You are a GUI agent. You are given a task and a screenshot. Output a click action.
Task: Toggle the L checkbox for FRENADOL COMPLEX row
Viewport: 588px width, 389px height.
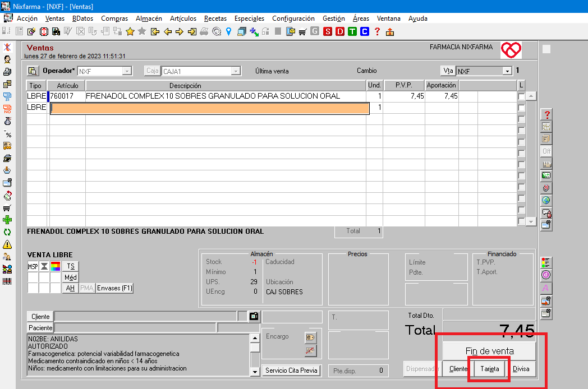[x=521, y=96]
